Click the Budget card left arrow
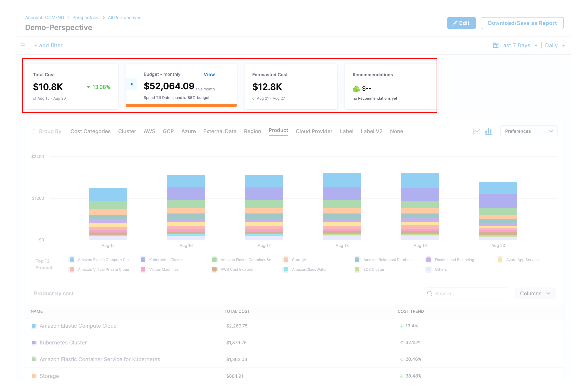Screen dimensions: 588x392 (x=131, y=84)
